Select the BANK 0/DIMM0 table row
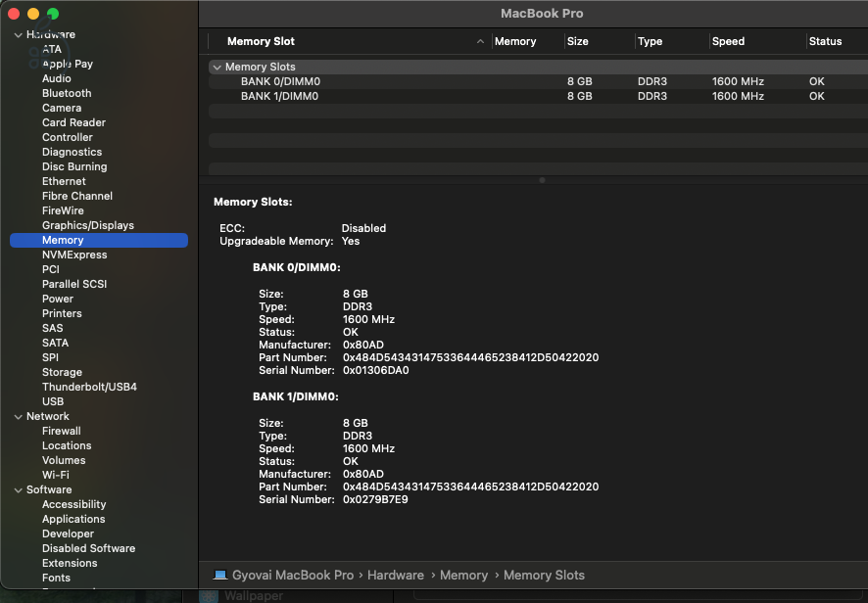The height and width of the screenshot is (603, 868). click(x=538, y=81)
